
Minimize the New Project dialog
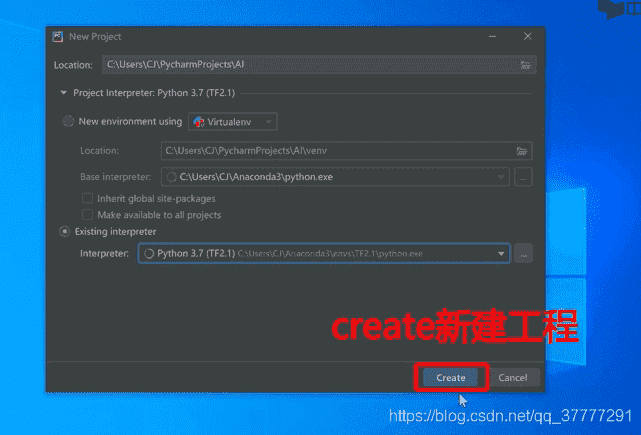(492, 36)
